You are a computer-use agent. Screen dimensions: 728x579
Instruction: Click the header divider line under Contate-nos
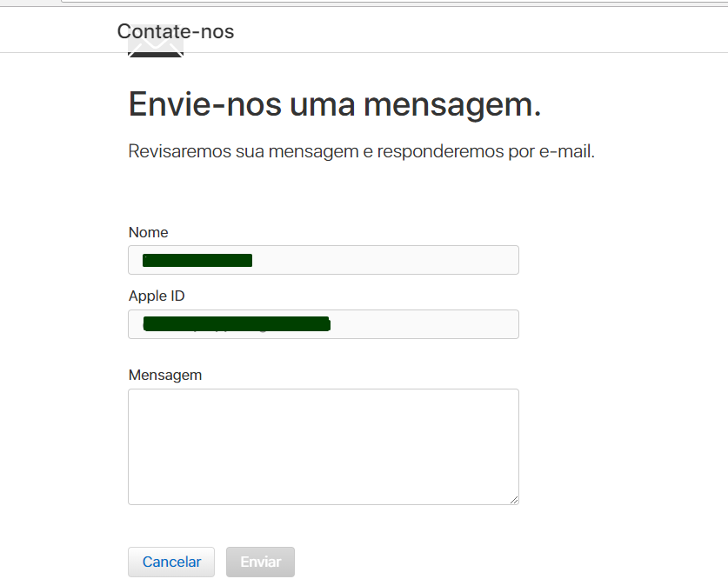pyautogui.click(x=364, y=52)
